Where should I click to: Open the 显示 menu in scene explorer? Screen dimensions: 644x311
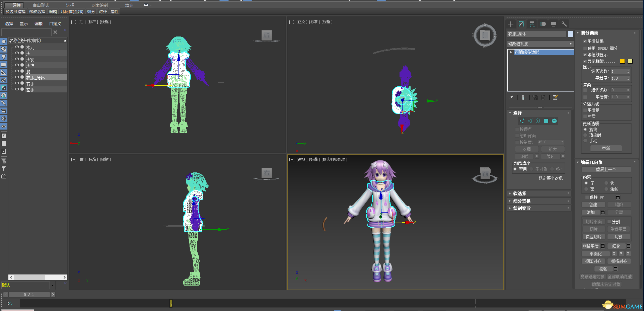[24, 23]
